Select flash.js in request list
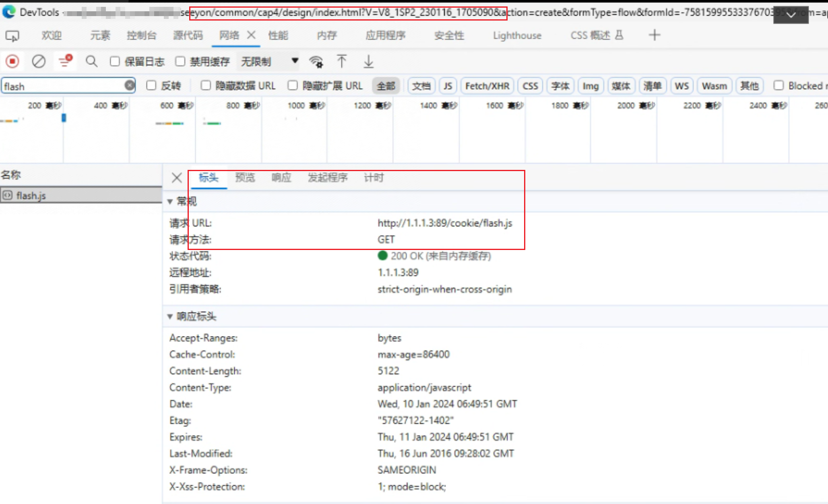Viewport: 828px width, 504px height. tap(31, 196)
